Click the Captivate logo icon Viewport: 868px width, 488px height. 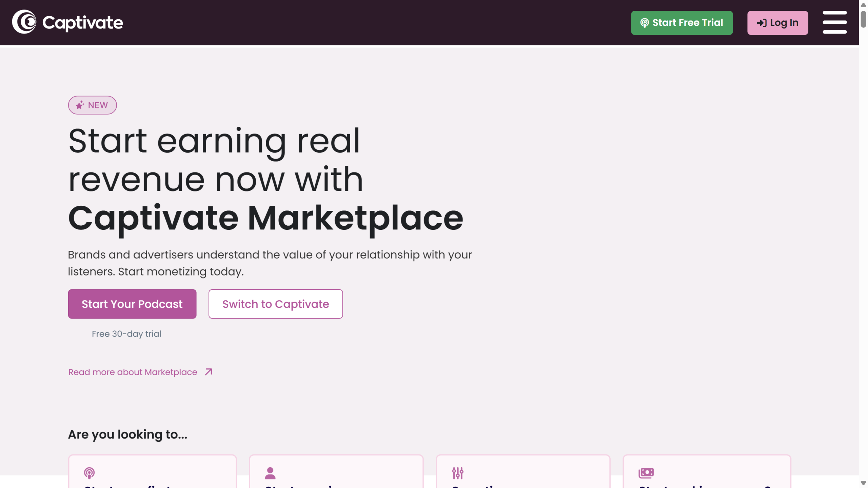[x=24, y=22]
